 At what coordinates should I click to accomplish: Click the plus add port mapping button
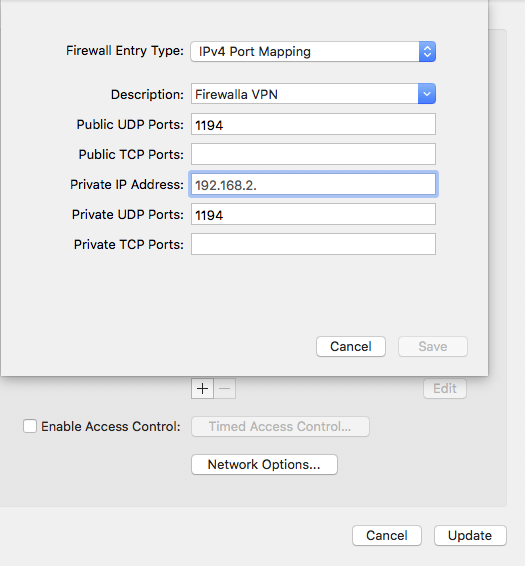point(202,388)
